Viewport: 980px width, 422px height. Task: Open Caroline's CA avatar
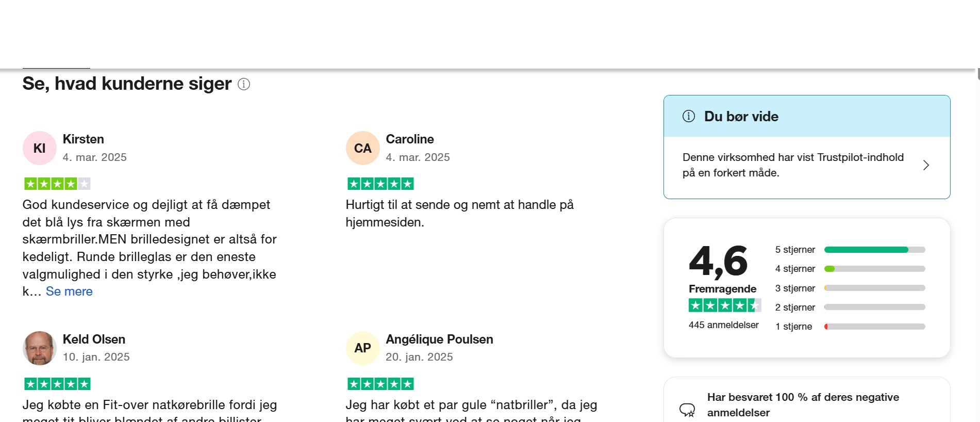pos(362,148)
